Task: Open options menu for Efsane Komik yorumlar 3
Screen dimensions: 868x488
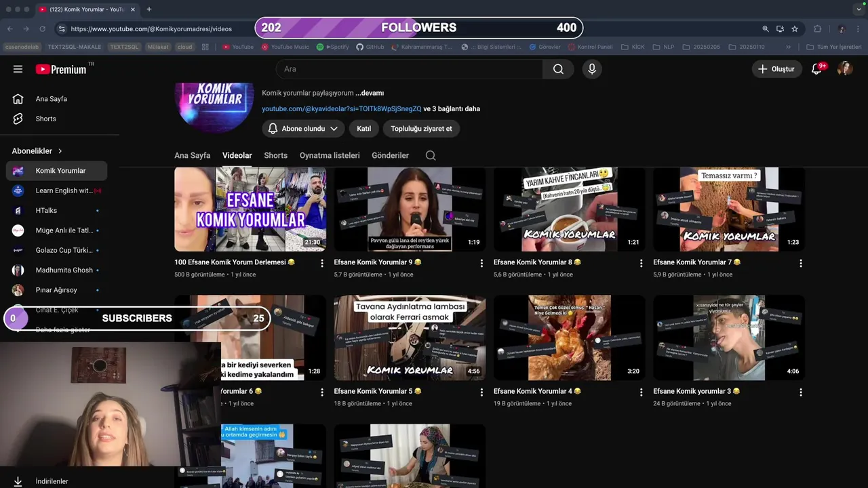Action: (x=801, y=392)
